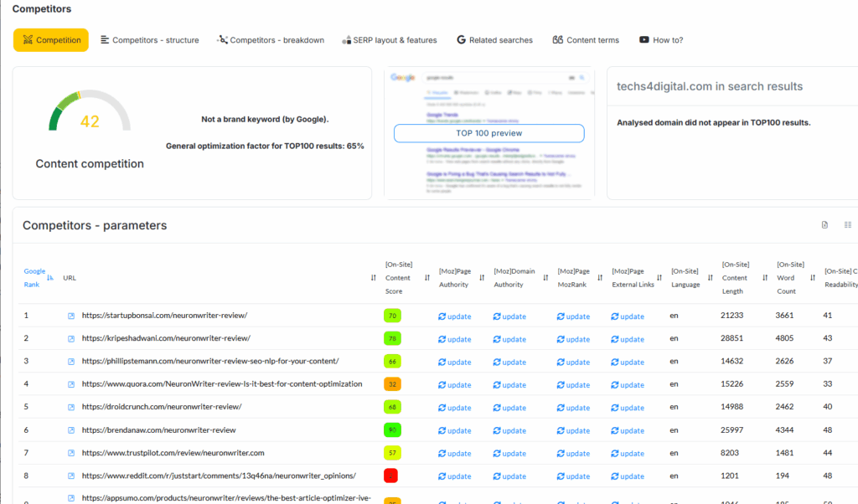Refresh Page Authority for kripeshadwani.com row
The height and width of the screenshot is (504, 858).
point(455,339)
